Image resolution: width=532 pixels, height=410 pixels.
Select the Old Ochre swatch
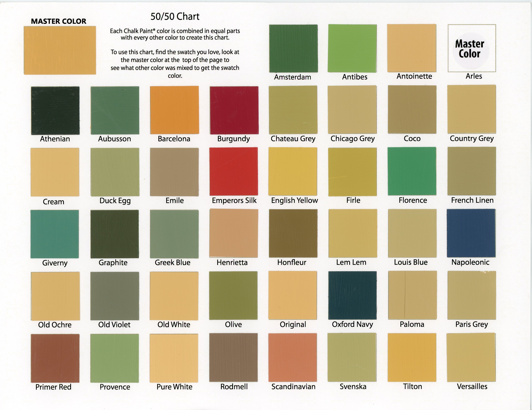[x=56, y=296]
